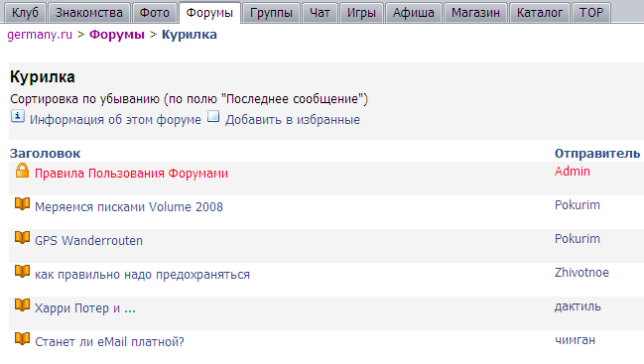
Task: Follow the germany.ru breadcrumb link
Action: tap(40, 35)
